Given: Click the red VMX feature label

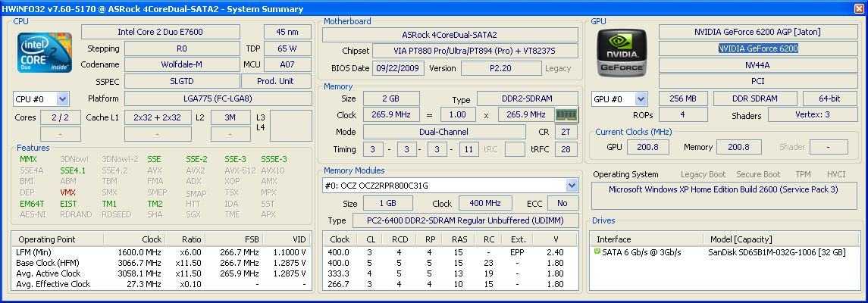Looking at the screenshot, I should pos(68,193).
